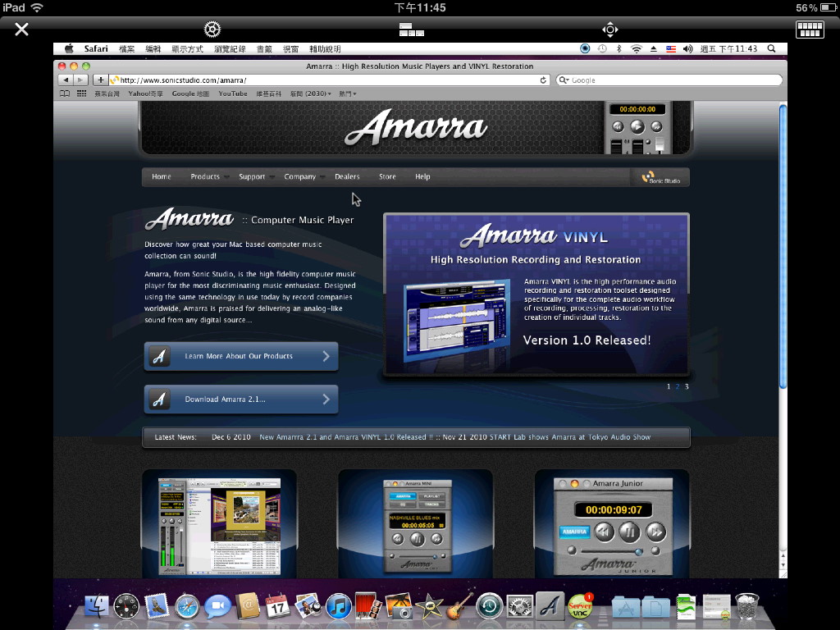Show the on-screen keyboard icon

click(x=810, y=30)
